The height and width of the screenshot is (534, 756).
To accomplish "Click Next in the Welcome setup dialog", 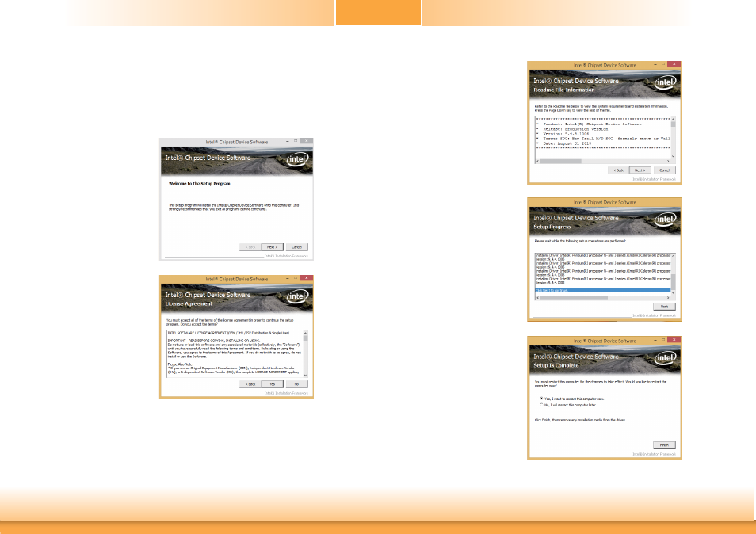I will tap(272, 246).
